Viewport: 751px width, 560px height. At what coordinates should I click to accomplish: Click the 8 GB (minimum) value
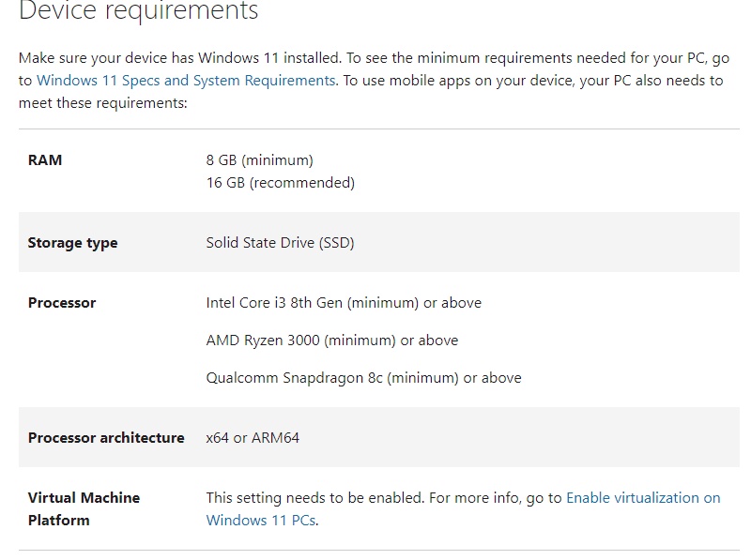click(x=260, y=159)
